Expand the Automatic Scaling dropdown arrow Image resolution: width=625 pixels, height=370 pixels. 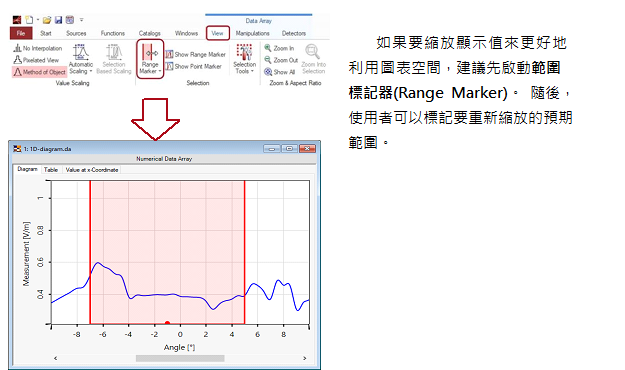click(91, 71)
